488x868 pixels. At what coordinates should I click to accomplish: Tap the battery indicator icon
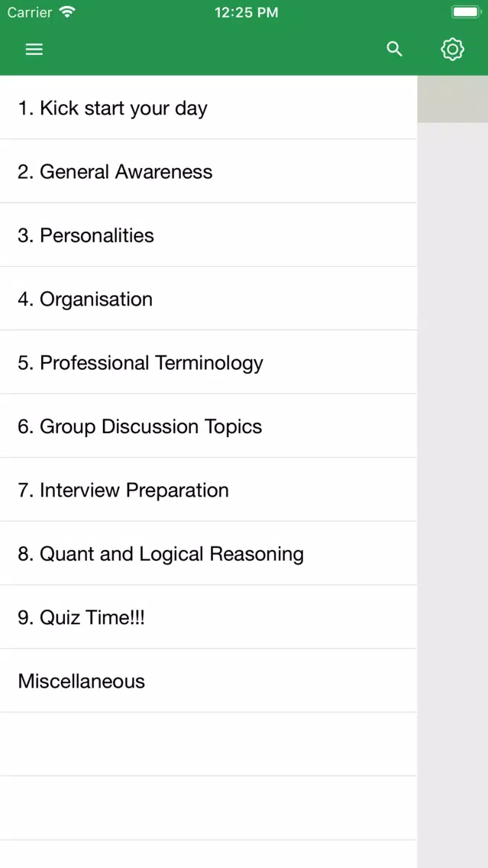466,12
